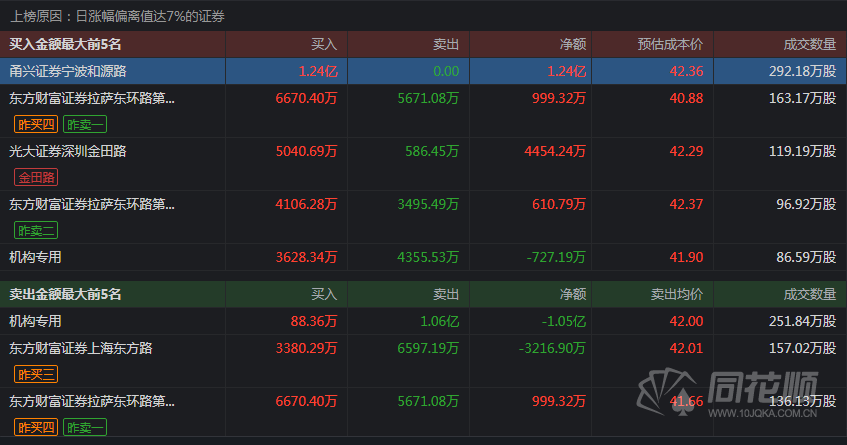Click the 东方财富证券拉萨东环路 row buying 4106.28万
Image resolution: width=847 pixels, height=445 pixels.
click(92, 204)
